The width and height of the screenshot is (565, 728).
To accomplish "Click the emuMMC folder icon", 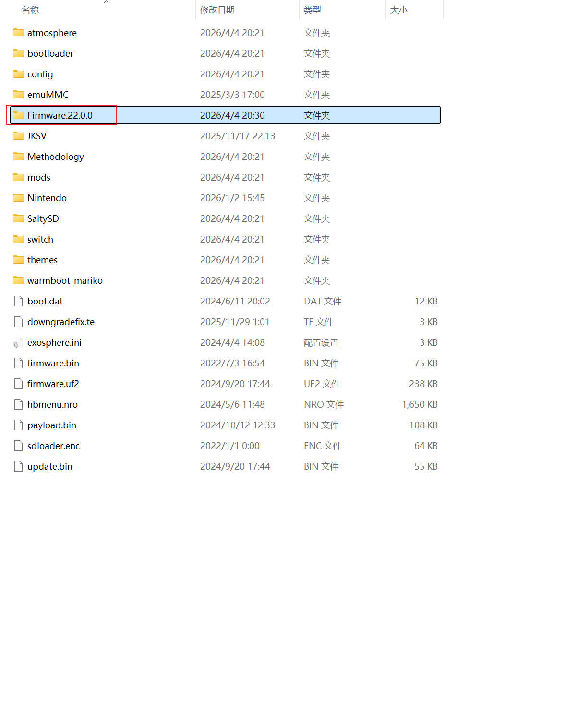I will (x=19, y=95).
